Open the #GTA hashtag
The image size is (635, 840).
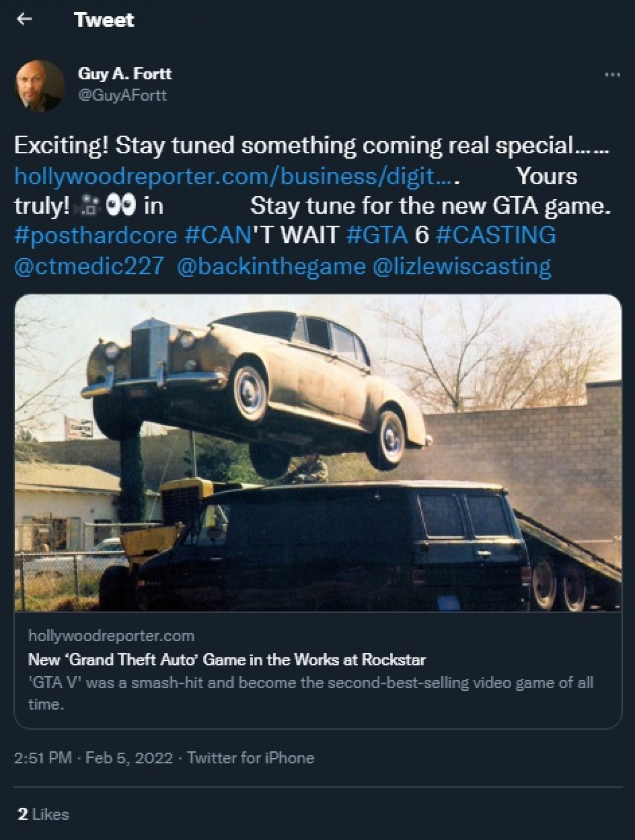377,235
